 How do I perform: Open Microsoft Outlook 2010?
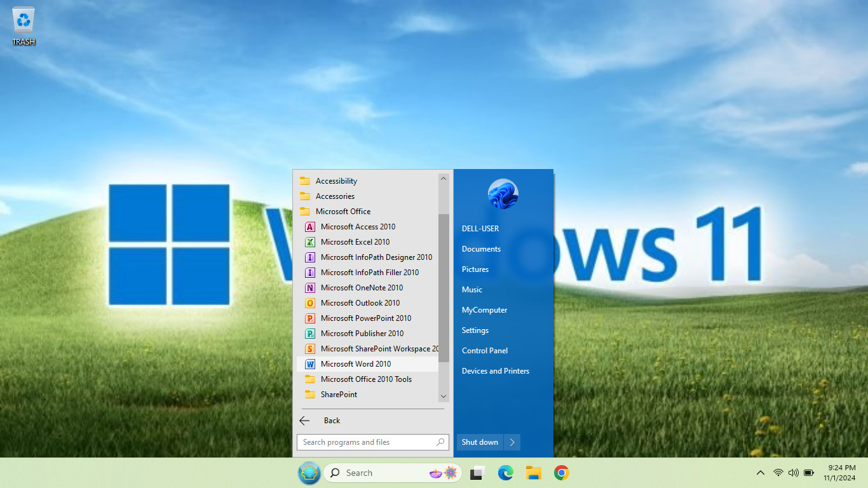pyautogui.click(x=360, y=303)
